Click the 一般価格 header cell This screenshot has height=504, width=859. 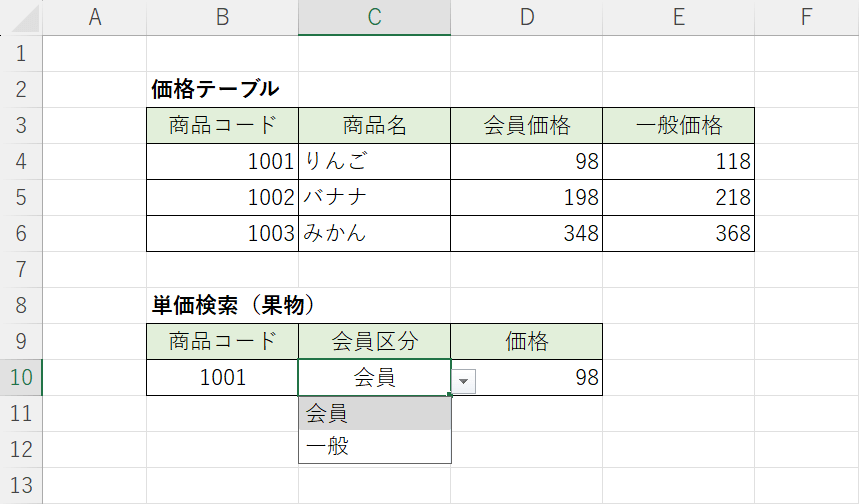678,125
